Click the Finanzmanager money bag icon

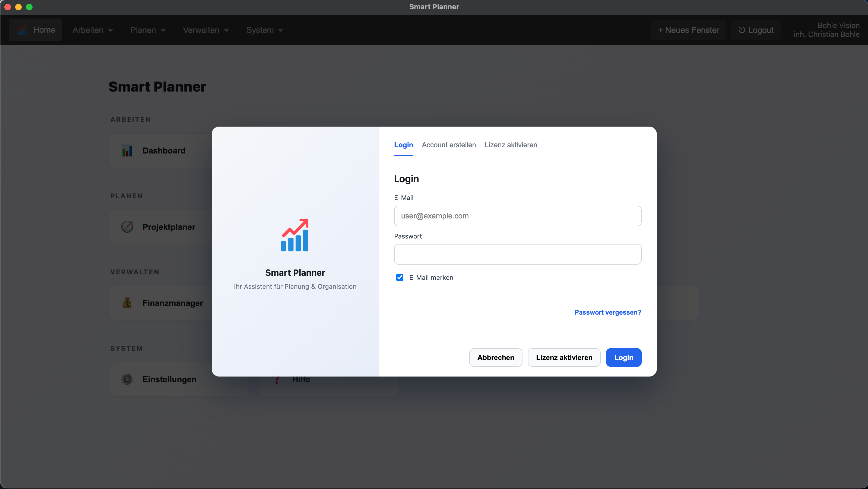tap(127, 303)
